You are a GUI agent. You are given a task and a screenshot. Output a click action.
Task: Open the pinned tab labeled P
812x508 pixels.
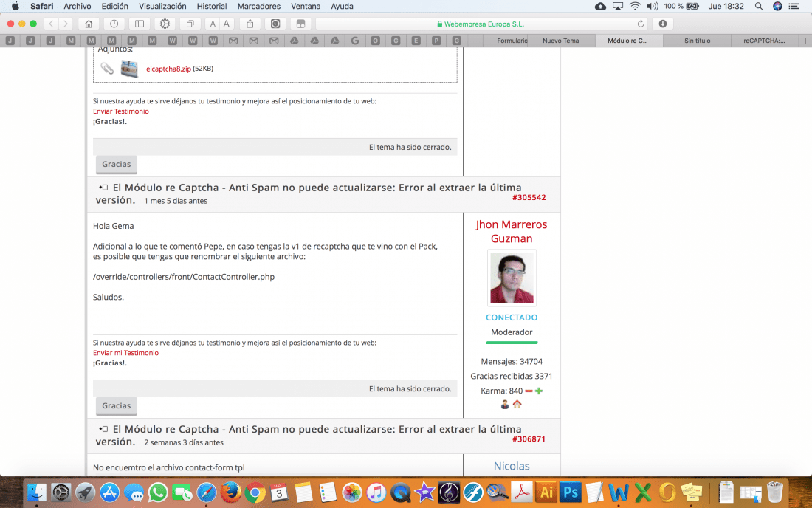pyautogui.click(x=436, y=41)
